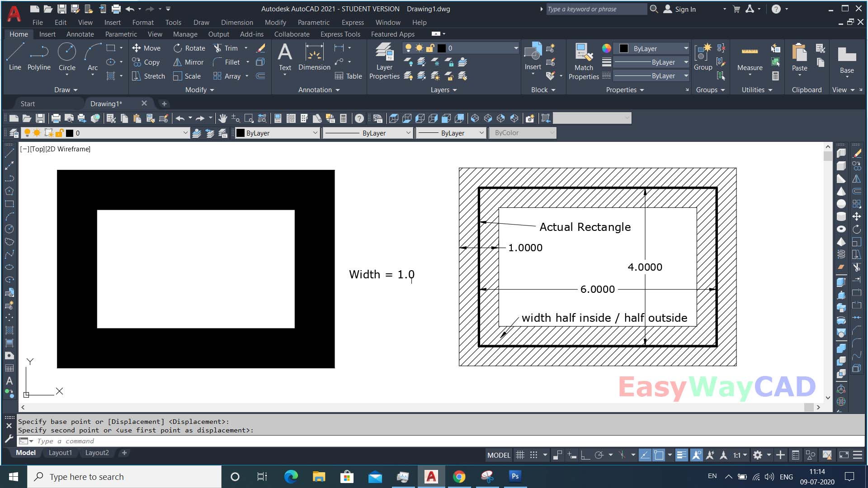Activate the Mirror modify tool
Screen dimensions: 868x488
click(189, 62)
